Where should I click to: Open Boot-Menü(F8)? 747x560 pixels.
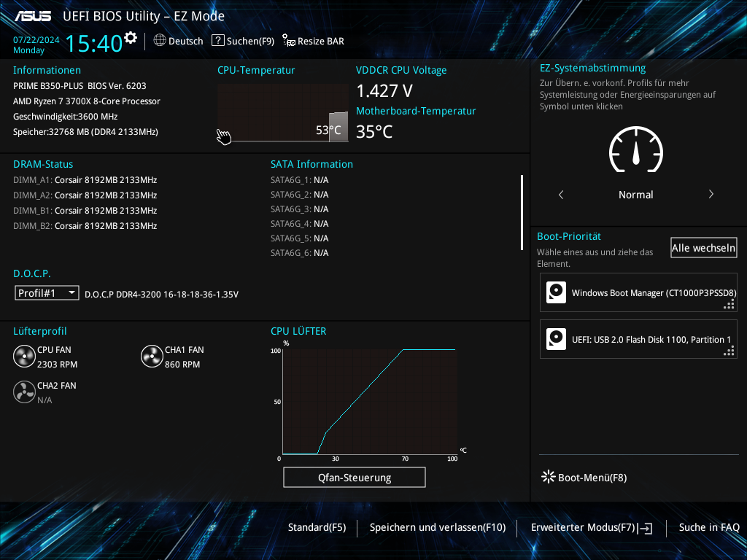(x=592, y=477)
